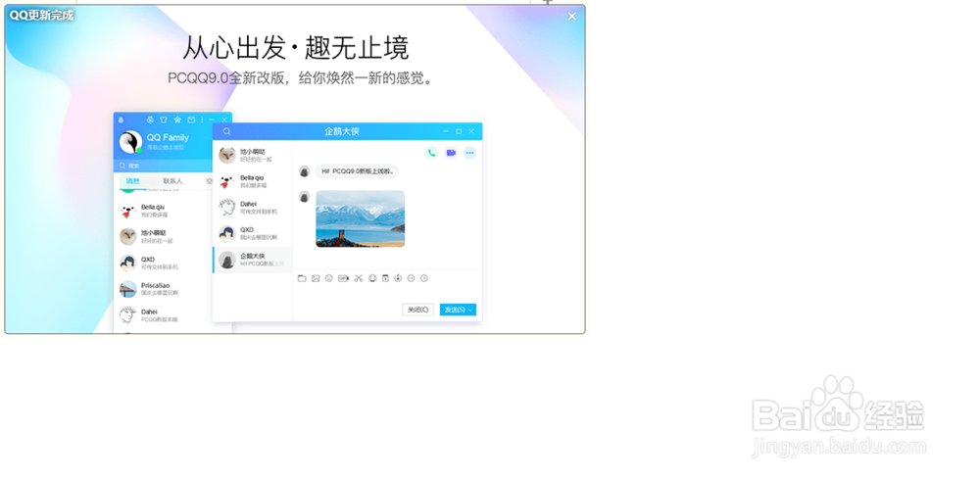The width and height of the screenshot is (980, 480).
Task: Minimize the 企鹅大侠 chat window
Action: tap(446, 131)
